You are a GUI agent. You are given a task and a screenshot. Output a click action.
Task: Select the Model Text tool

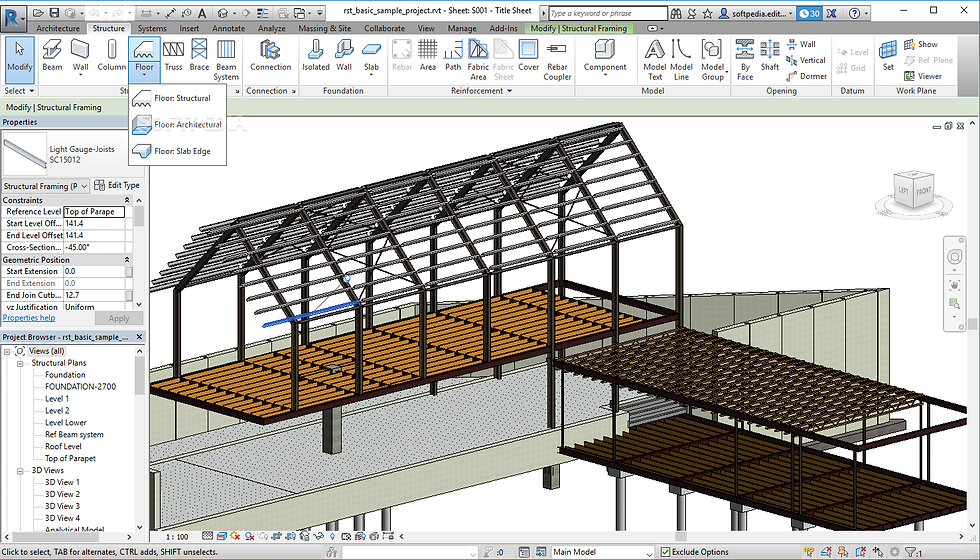pos(654,60)
